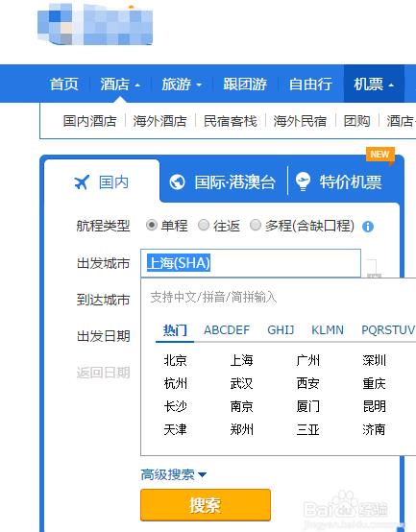This screenshot has width=416, height=532.
Task: Click the blue info icon beside 多程
Action: [x=368, y=227]
